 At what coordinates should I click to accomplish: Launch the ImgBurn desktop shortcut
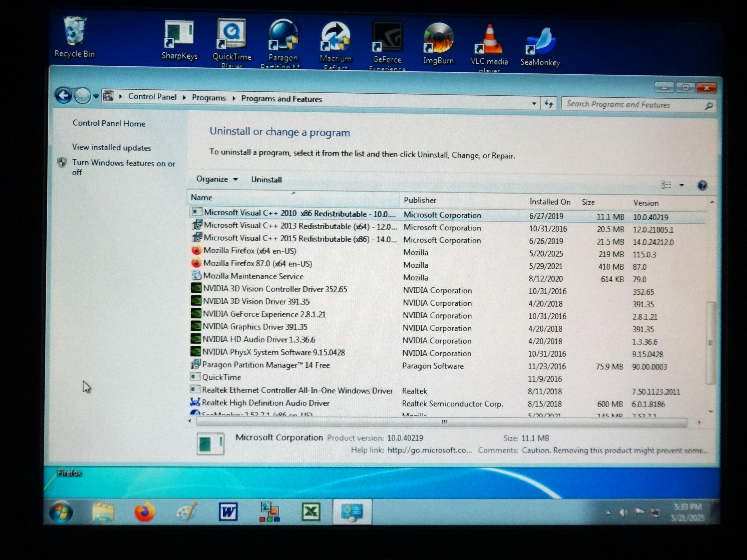pos(438,44)
